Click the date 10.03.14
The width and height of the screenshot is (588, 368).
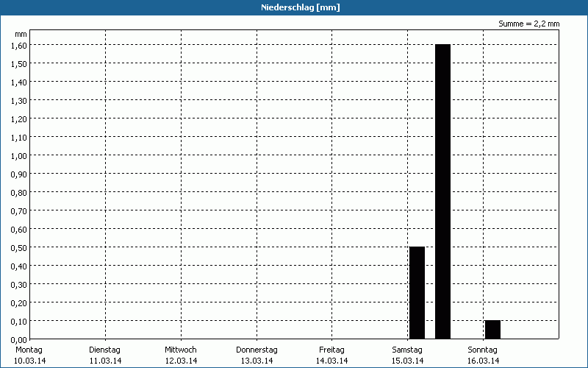point(30,361)
